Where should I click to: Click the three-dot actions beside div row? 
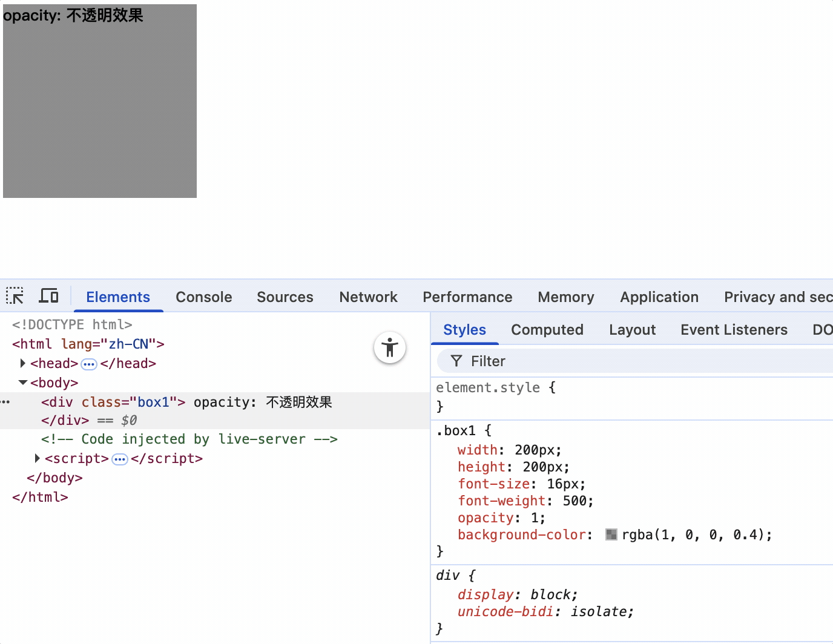click(x=5, y=402)
